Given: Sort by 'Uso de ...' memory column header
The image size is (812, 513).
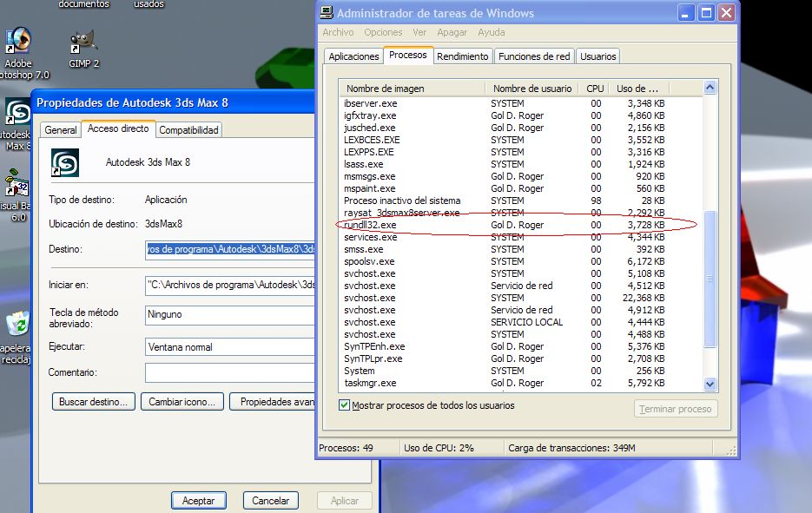Looking at the screenshot, I should tap(639, 89).
